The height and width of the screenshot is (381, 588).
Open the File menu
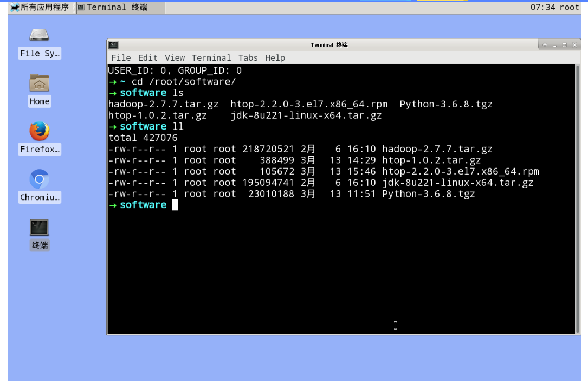121,58
